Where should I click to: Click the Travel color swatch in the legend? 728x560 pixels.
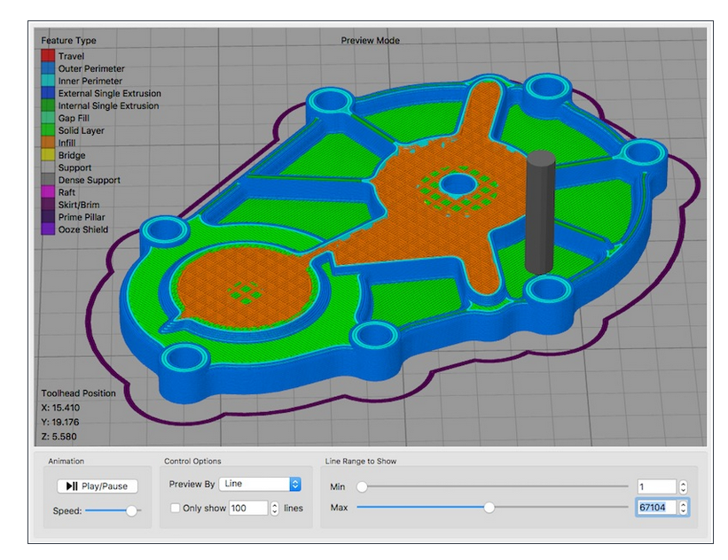coord(46,55)
